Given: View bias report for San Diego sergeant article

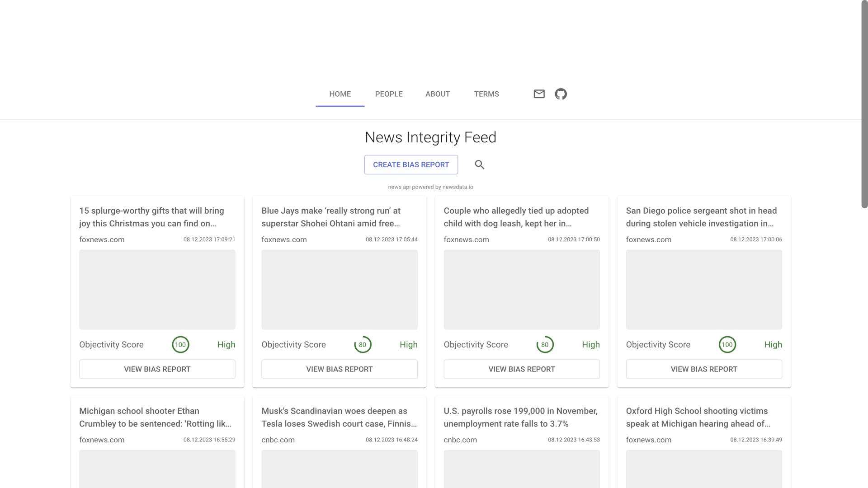Looking at the screenshot, I should click(x=704, y=369).
